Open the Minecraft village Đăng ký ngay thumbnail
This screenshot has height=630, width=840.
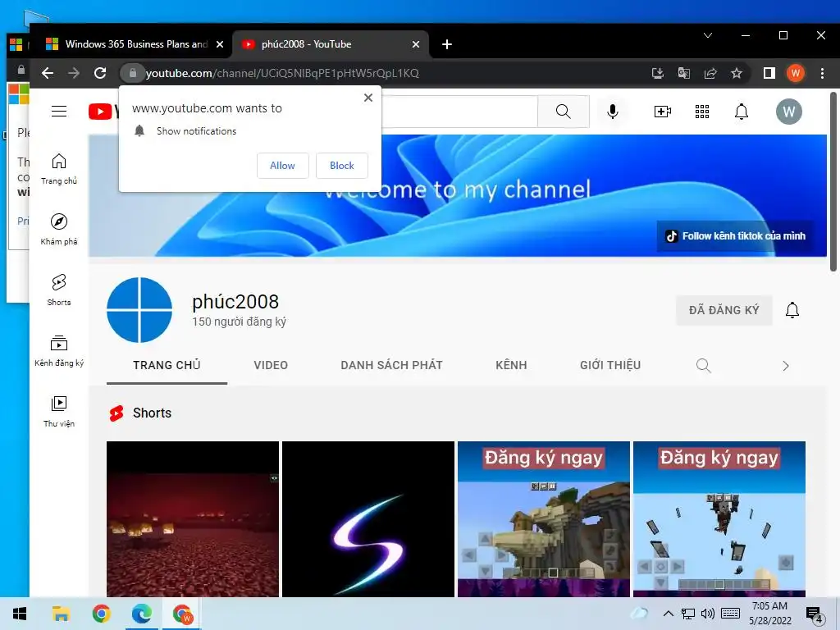point(544,519)
